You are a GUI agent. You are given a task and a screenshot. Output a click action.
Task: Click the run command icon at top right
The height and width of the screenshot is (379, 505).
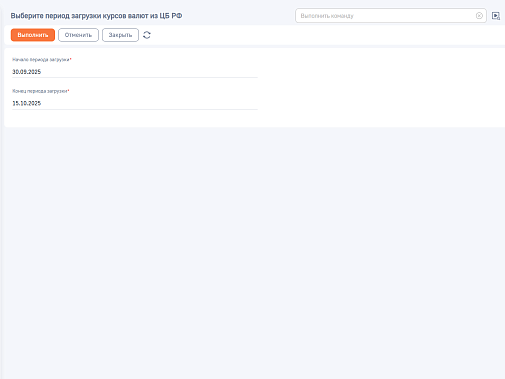pos(496,16)
